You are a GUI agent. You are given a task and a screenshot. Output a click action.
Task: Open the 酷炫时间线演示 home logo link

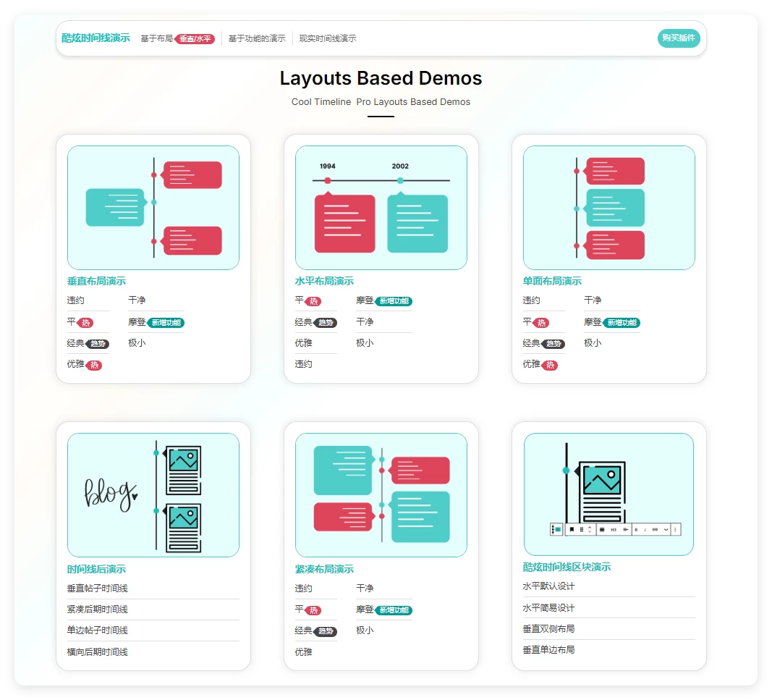(96, 38)
